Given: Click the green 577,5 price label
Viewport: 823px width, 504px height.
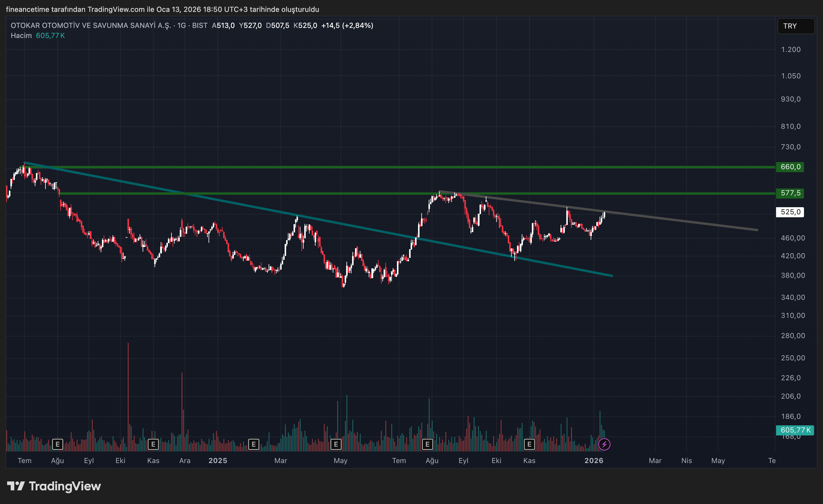Looking at the screenshot, I should (790, 193).
